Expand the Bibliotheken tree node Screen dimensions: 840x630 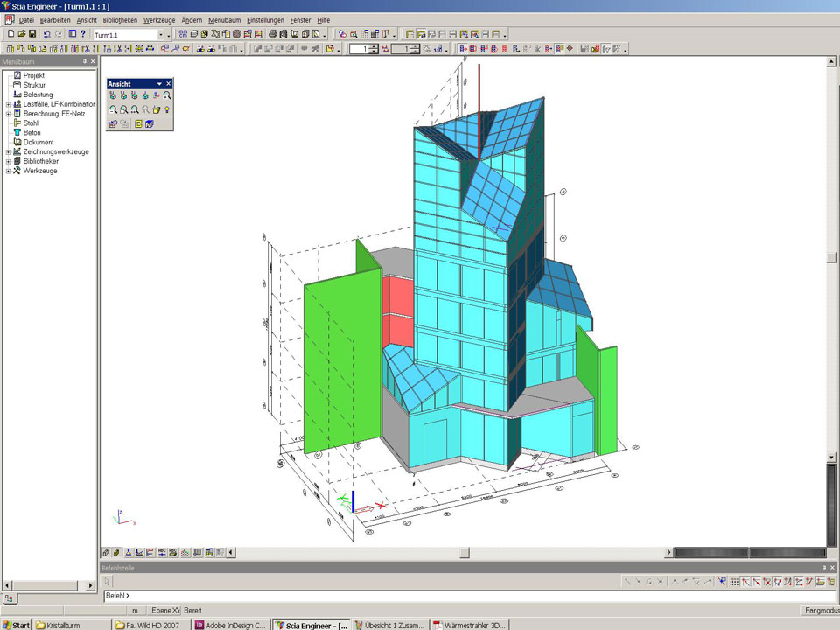tap(8, 162)
